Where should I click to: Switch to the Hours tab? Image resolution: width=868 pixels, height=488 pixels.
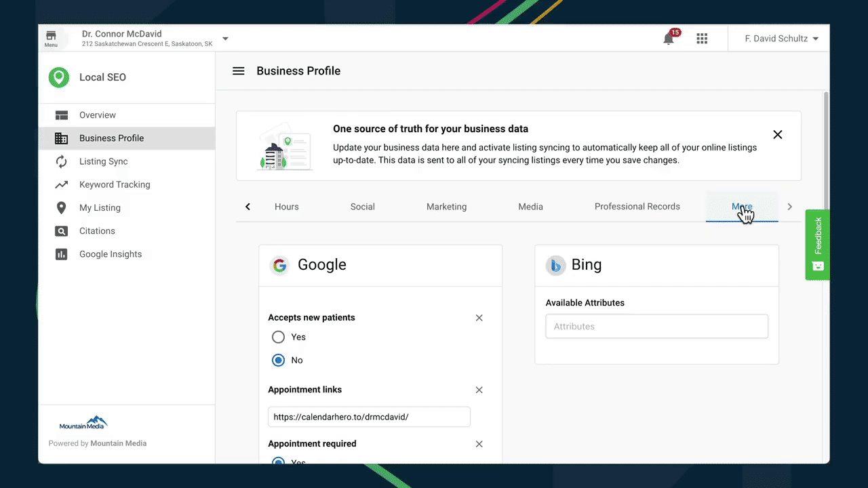coord(286,207)
